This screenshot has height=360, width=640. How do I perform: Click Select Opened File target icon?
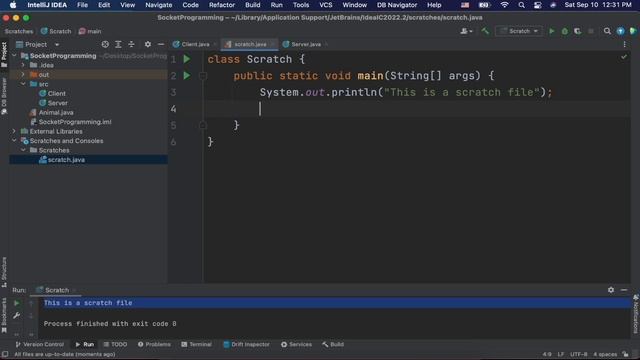[x=105, y=44]
